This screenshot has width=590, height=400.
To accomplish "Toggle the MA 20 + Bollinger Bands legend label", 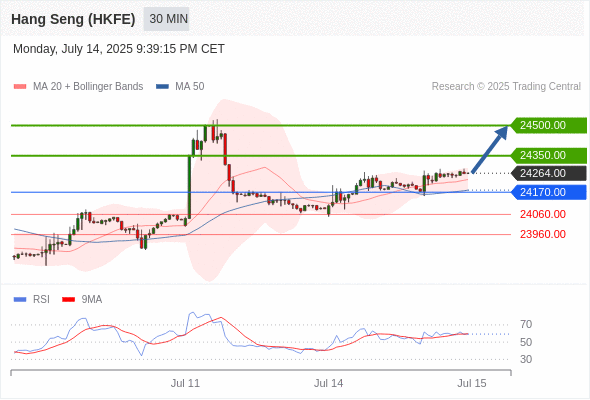I will pyautogui.click(x=88, y=87).
